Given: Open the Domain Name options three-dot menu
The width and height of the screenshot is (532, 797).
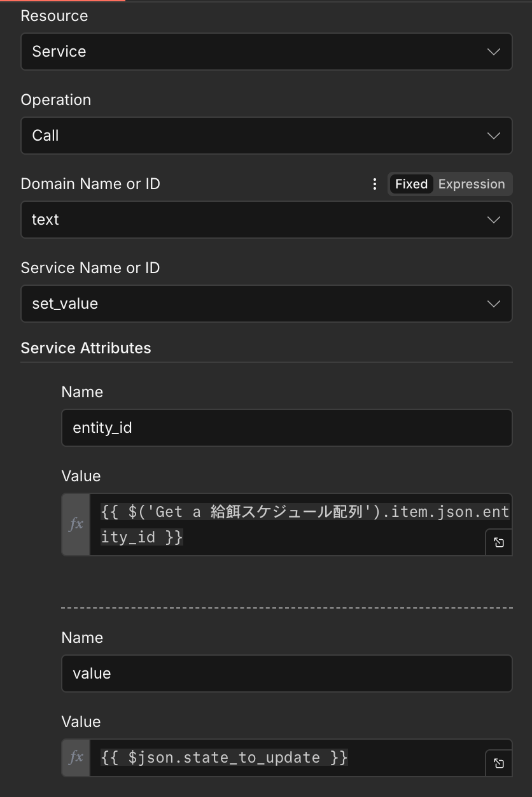Looking at the screenshot, I should (x=375, y=184).
